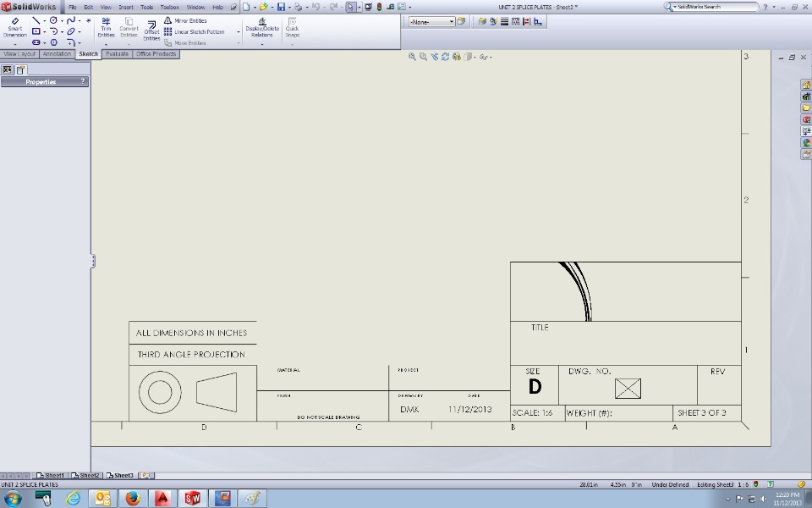The image size is (812, 508).
Task: Click the Zoom to Fit icon
Action: (x=412, y=57)
